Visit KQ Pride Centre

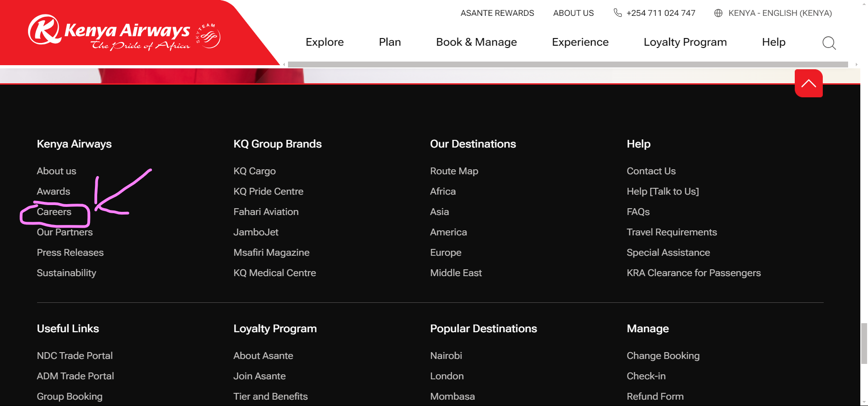click(269, 191)
